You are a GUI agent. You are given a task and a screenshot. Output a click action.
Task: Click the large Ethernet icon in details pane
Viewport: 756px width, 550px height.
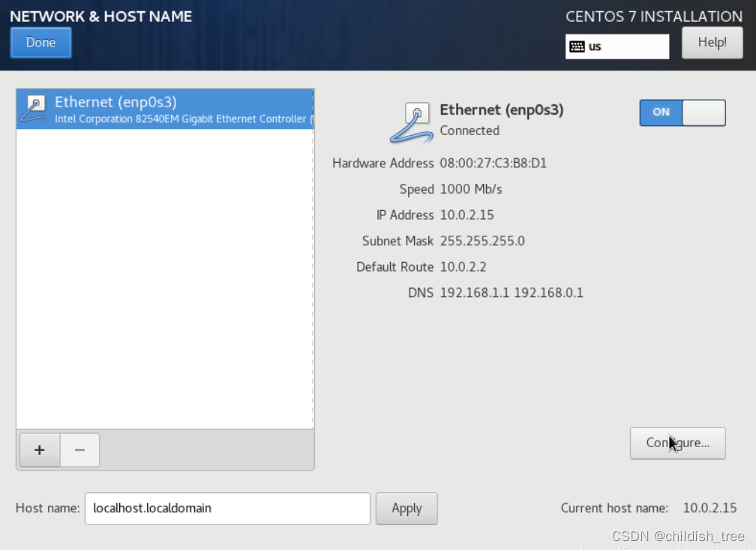411,123
